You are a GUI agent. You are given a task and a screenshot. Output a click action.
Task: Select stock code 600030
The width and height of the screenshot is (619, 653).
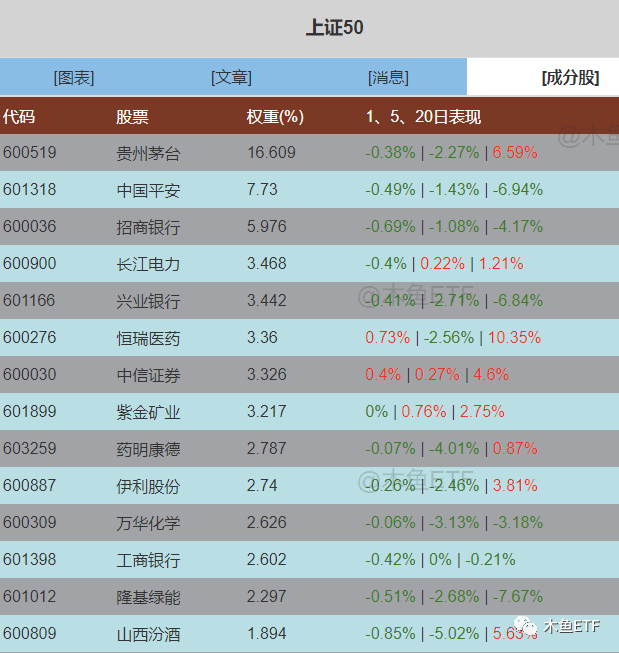pos(30,374)
